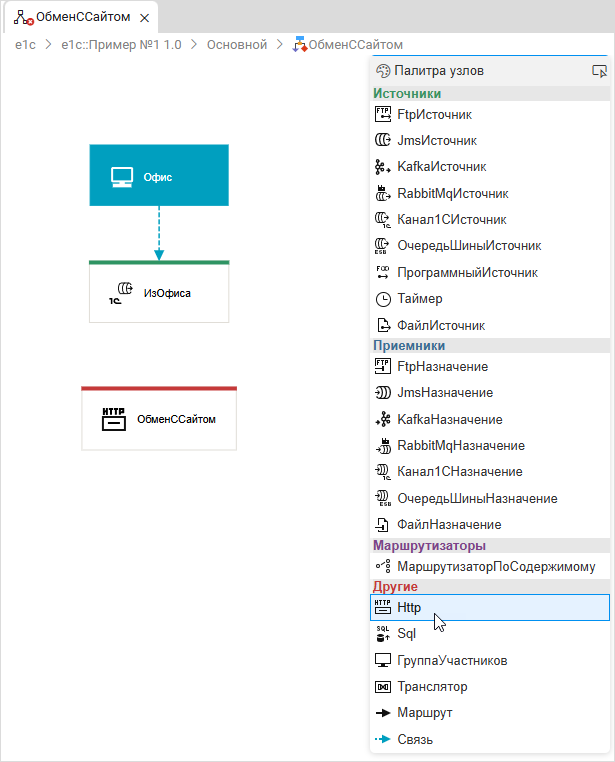Expand breadcrumb chevron after e1c
The width and height of the screenshot is (615, 762).
(x=48, y=45)
